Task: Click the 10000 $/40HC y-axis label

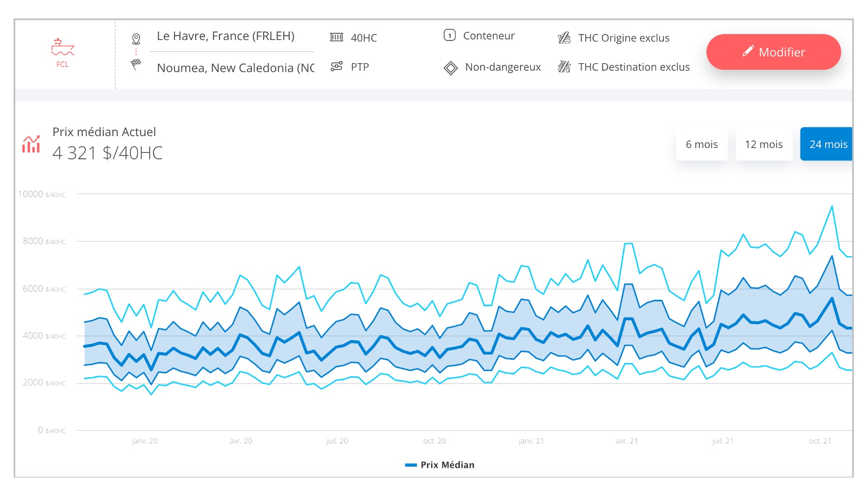Action: point(42,194)
